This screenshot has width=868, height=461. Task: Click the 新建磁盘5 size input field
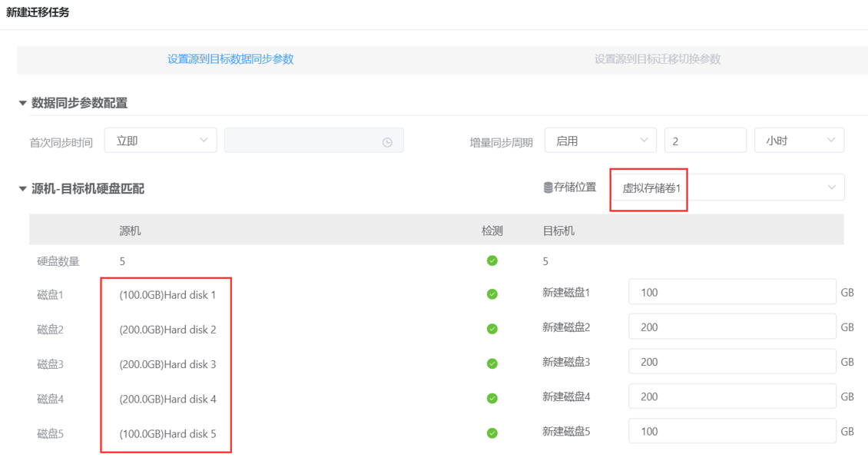[x=731, y=431]
